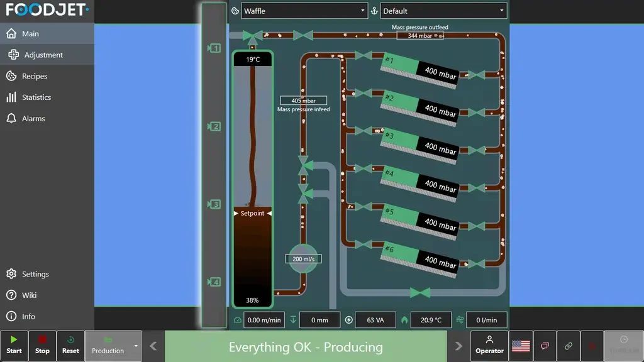Click the 20.9 °C temperature field
644x362 pixels.
431,320
